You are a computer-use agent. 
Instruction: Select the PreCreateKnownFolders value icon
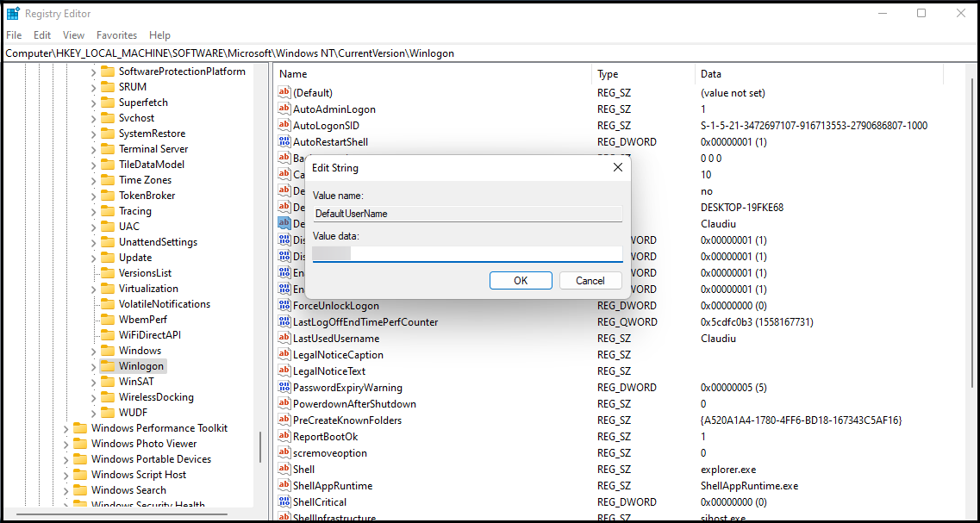[x=284, y=420]
